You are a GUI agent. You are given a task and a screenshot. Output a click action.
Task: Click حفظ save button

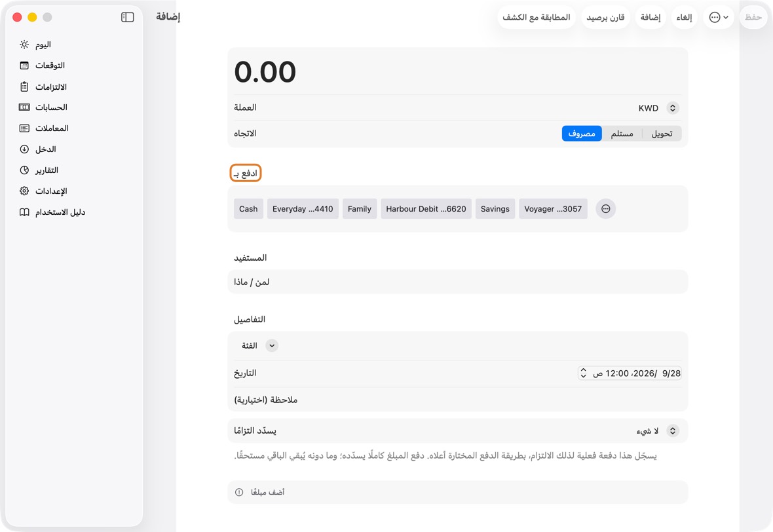pyautogui.click(x=753, y=18)
